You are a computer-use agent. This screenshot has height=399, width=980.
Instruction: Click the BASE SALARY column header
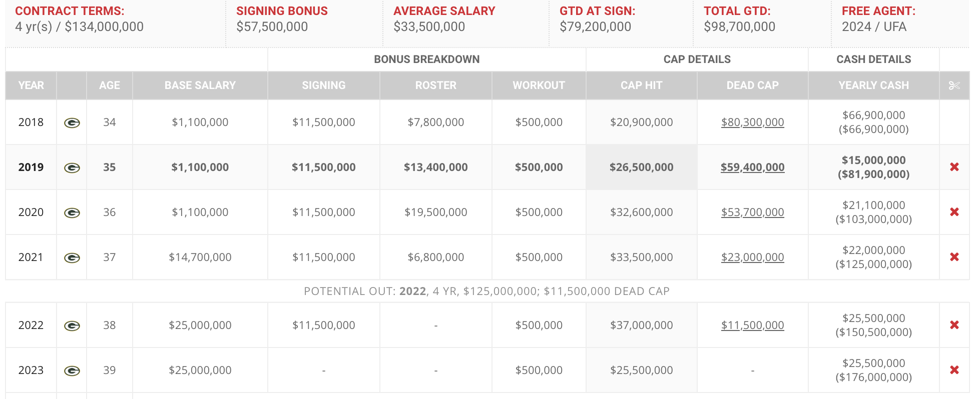tap(200, 85)
